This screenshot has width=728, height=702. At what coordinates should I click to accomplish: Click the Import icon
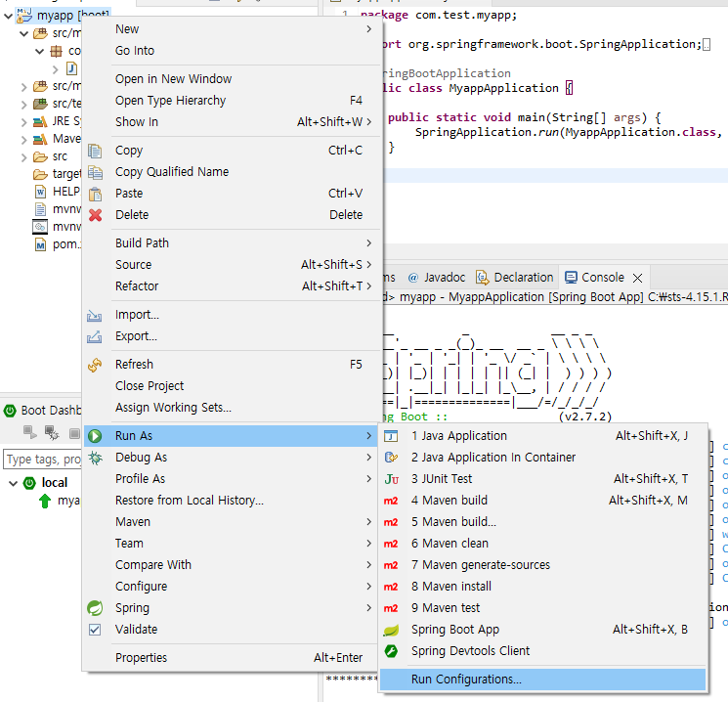click(x=94, y=316)
